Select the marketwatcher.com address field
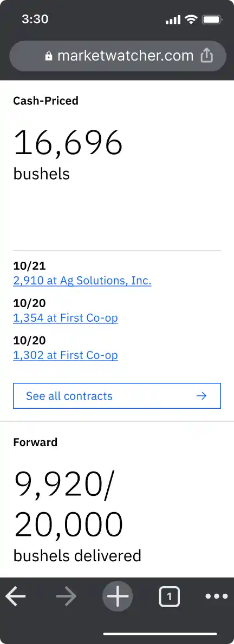 (x=118, y=56)
